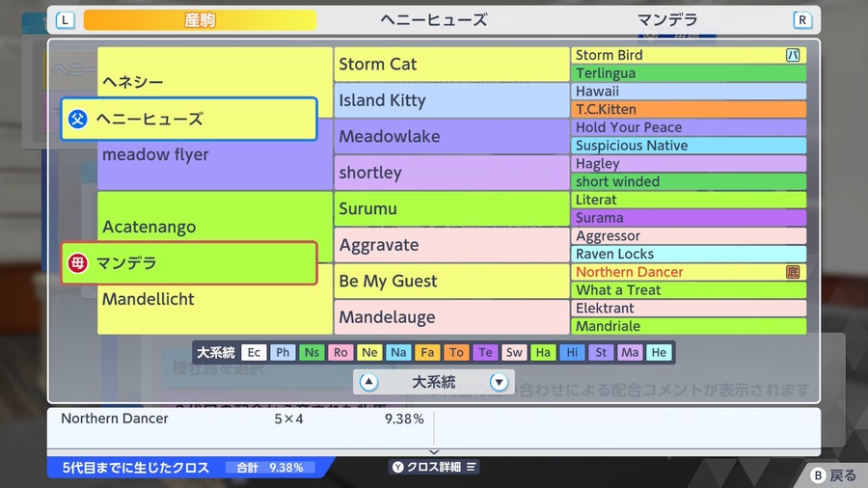Click the What a Treat row

pos(689,290)
